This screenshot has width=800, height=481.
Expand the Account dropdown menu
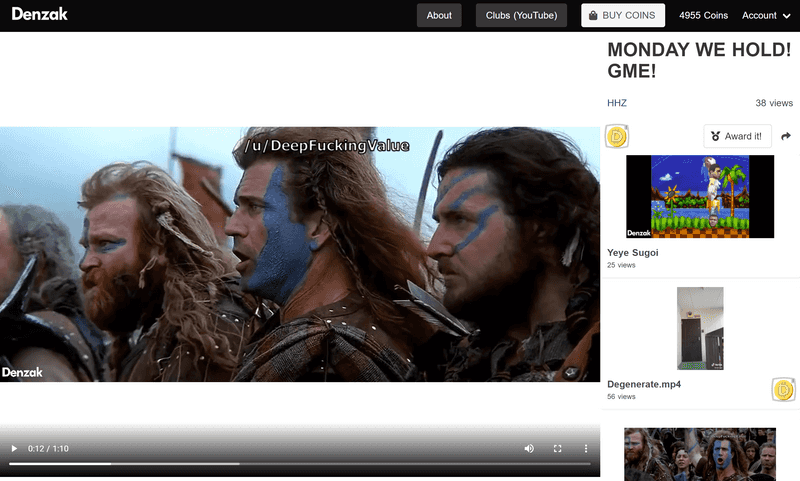(x=765, y=15)
